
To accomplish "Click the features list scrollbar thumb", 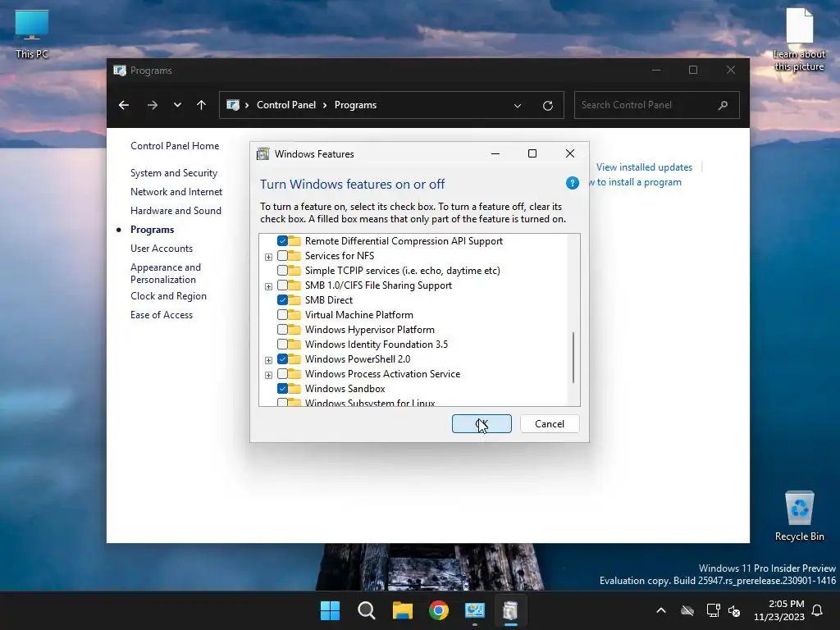I will coord(573,358).
